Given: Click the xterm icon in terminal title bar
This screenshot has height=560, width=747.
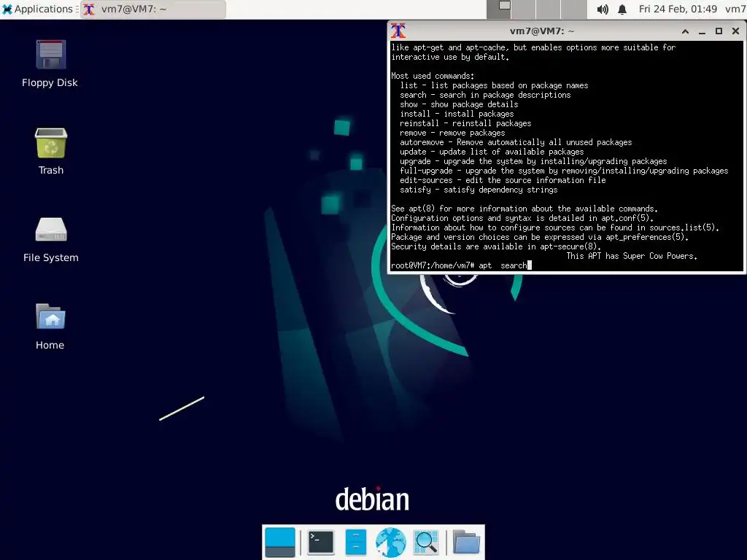Looking at the screenshot, I should point(398,31).
